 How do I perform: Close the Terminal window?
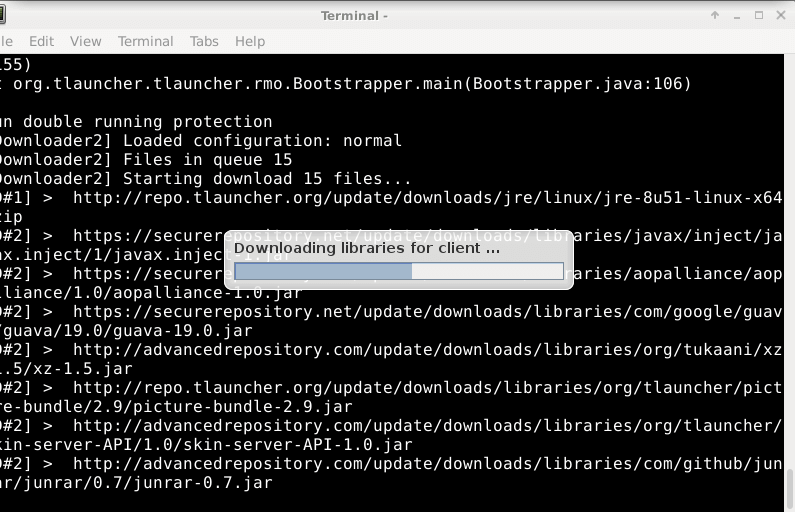[x=781, y=15]
